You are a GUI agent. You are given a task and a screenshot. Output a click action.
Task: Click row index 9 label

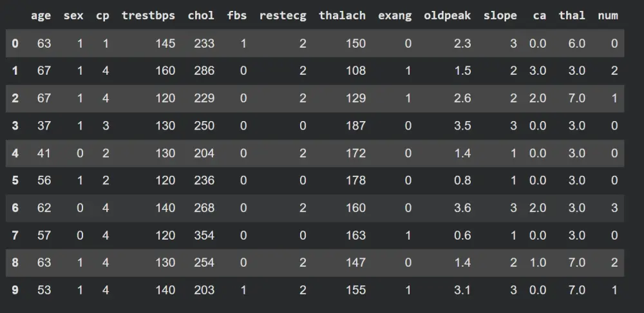(x=15, y=290)
